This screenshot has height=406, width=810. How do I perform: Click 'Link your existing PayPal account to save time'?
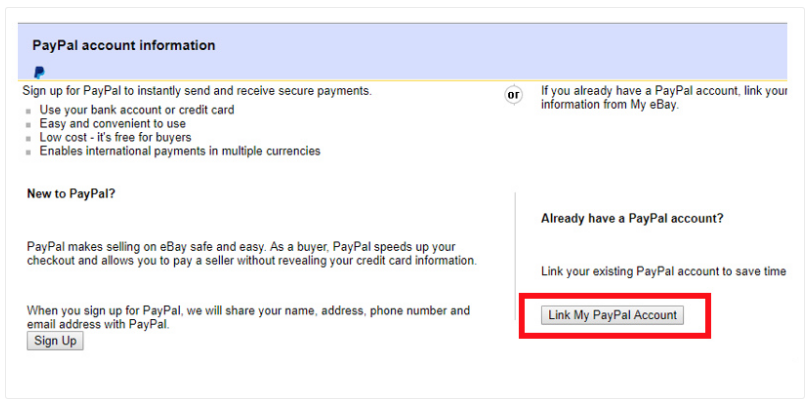664,271
